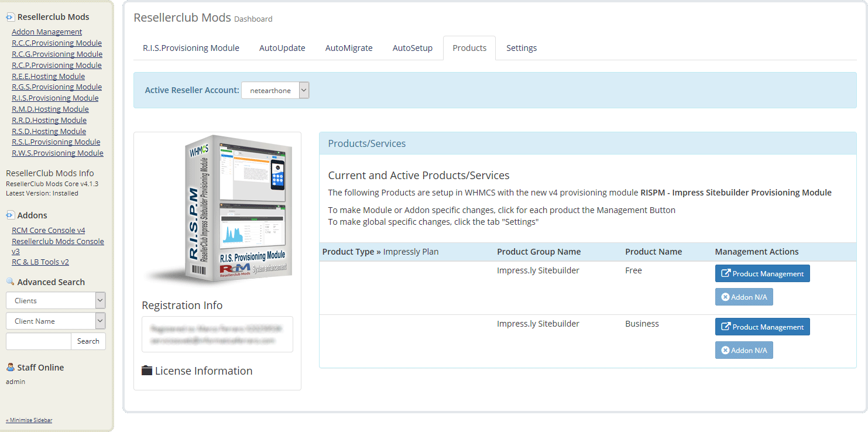Screen dimensions: 868x432
Task: Select the Products tab
Action: click(469, 48)
